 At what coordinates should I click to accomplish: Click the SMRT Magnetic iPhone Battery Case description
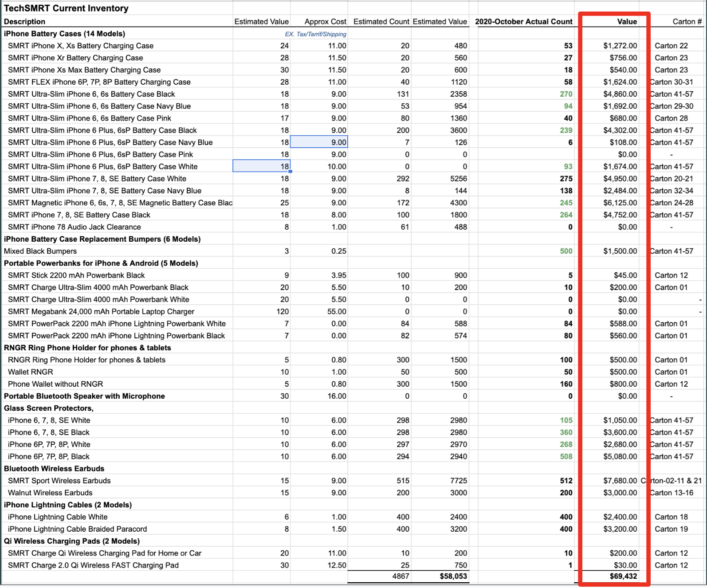(120, 203)
